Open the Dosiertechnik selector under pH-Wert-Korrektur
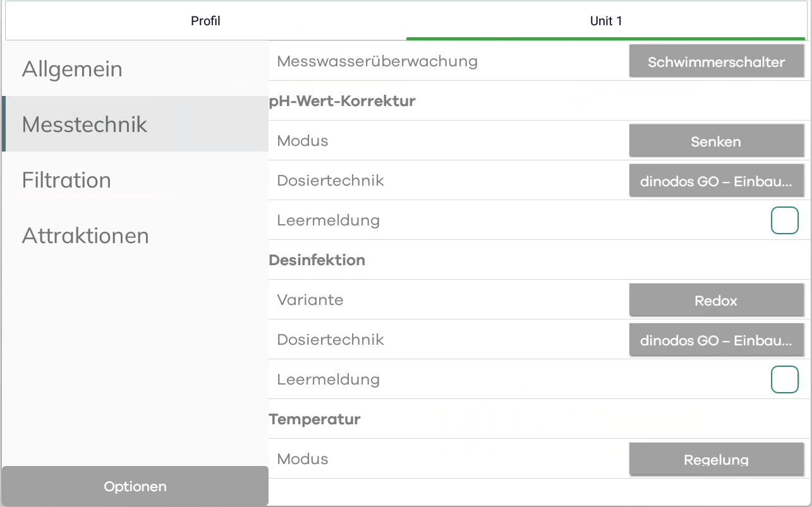Screen dimensions: 812x507 pyautogui.click(x=717, y=181)
